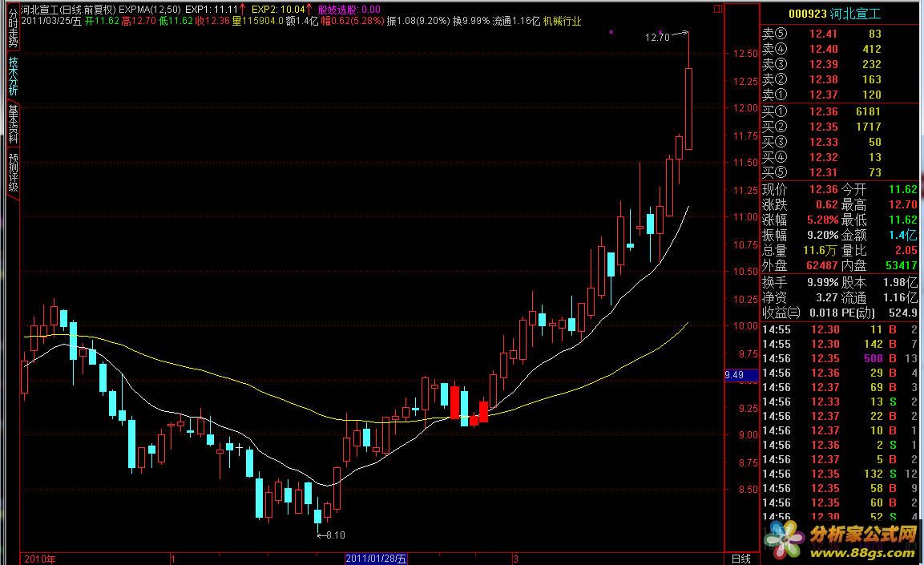
Task: Select the 14:56 trade with volume 508
Action: [x=839, y=358]
